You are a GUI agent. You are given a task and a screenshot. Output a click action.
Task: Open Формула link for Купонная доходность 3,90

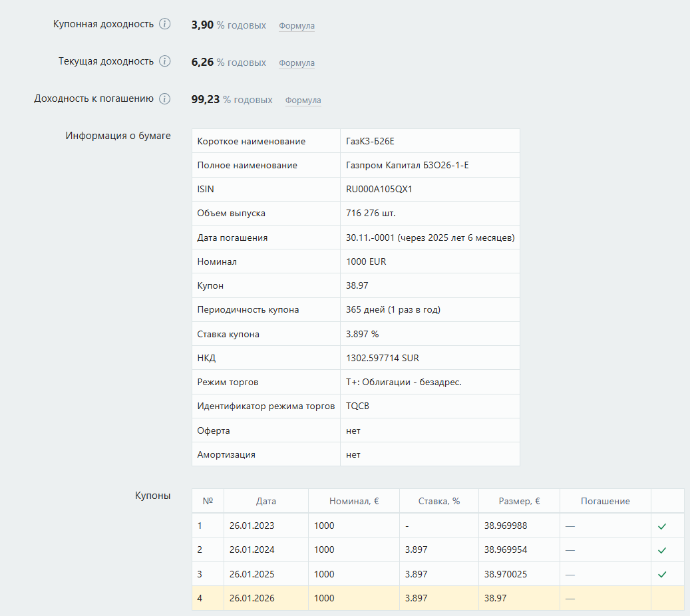tap(297, 25)
